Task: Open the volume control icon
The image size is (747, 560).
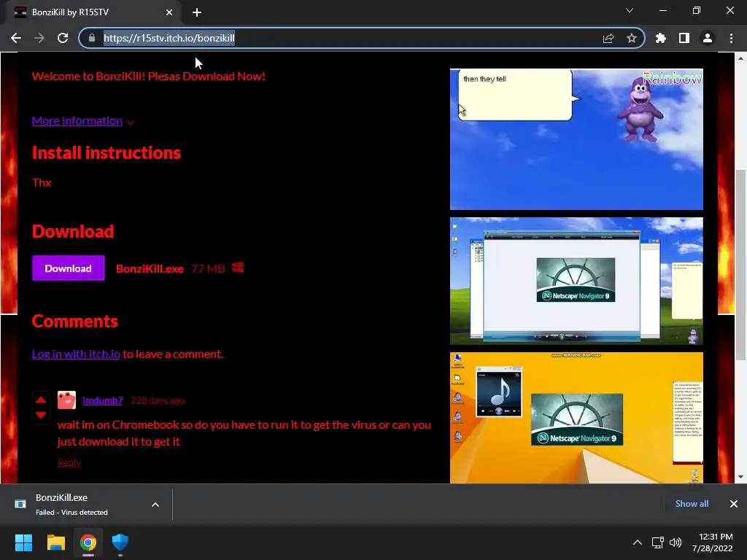Action: (x=676, y=542)
